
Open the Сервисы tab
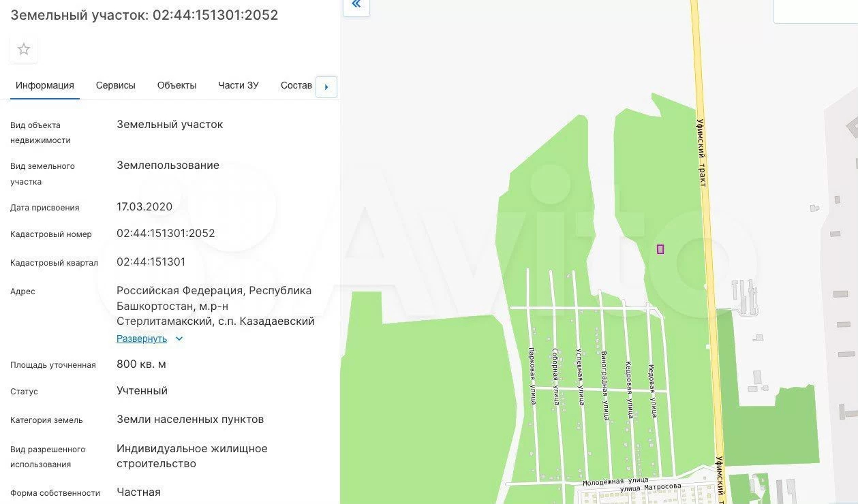pyautogui.click(x=115, y=85)
